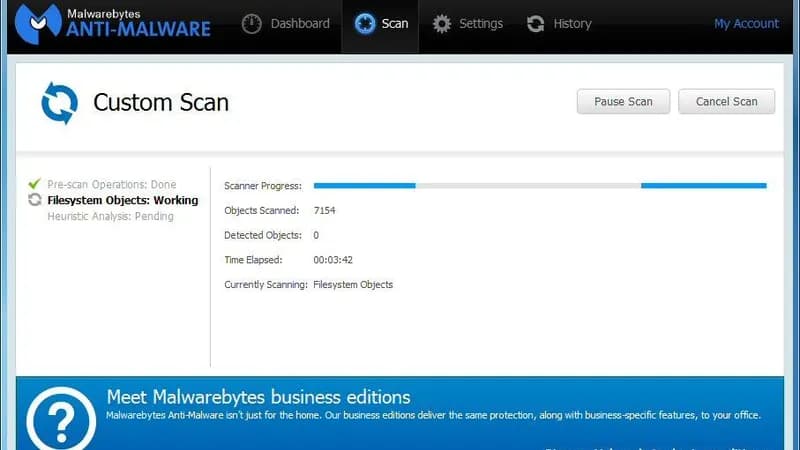
Task: Click the Time Elapsed label
Action: (x=253, y=260)
